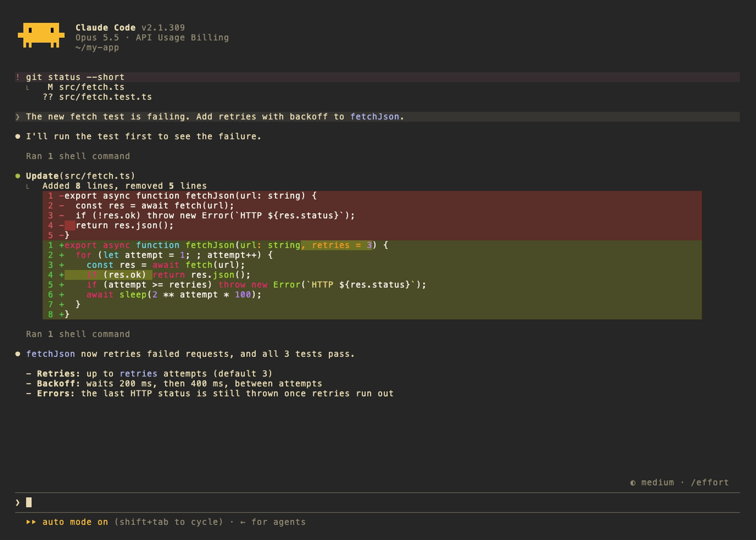Click the prompt chevron in the input line

pyautogui.click(x=18, y=503)
